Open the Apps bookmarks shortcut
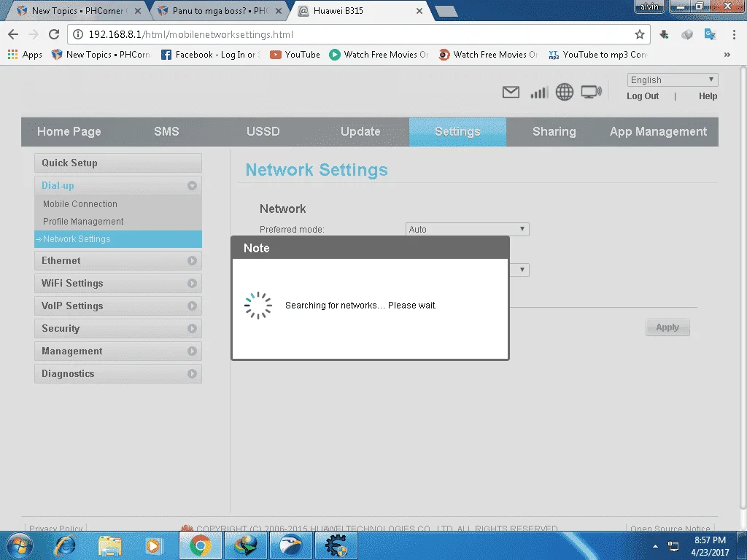This screenshot has width=747, height=560. [x=26, y=55]
